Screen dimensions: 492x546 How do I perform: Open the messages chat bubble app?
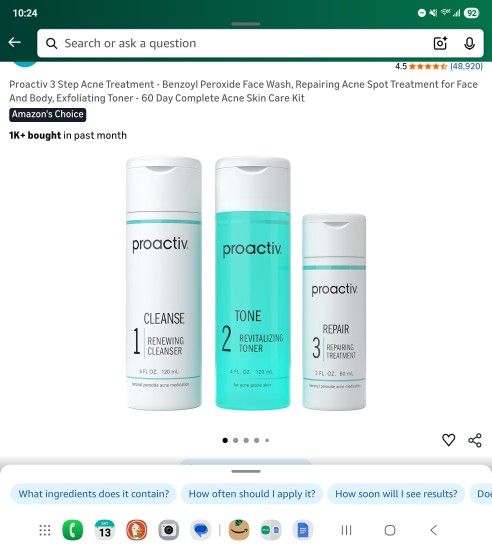[x=201, y=530]
